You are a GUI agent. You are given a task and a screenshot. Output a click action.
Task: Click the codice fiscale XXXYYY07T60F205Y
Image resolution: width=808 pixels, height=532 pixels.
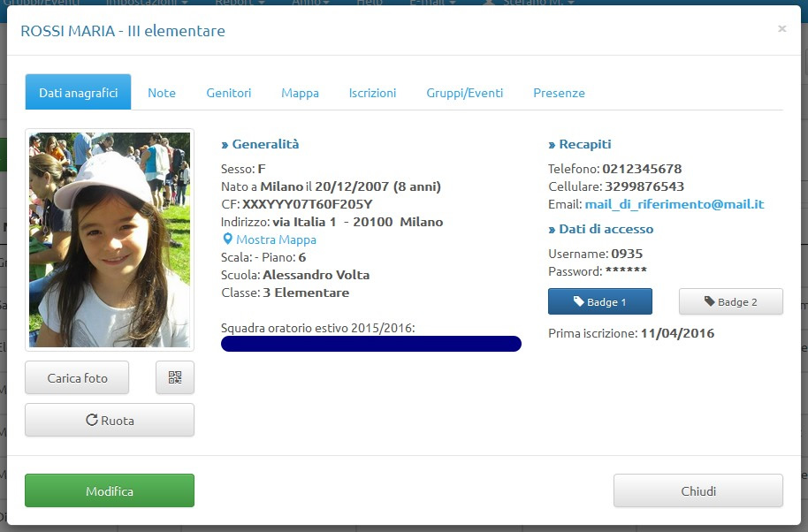click(307, 204)
